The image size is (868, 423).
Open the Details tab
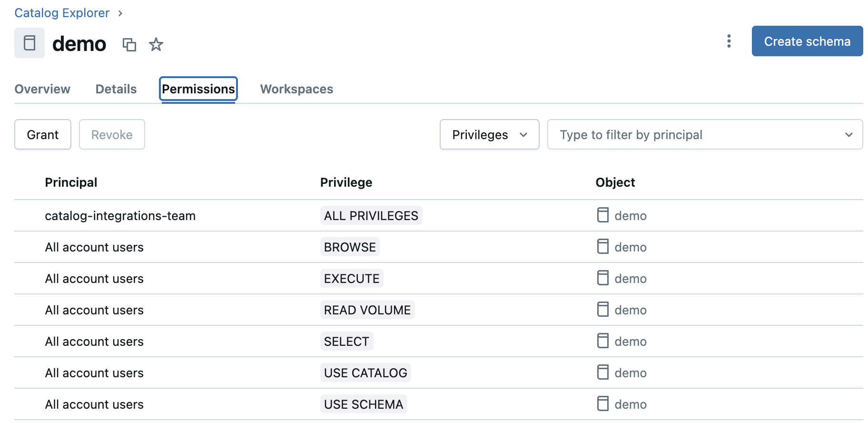116,89
